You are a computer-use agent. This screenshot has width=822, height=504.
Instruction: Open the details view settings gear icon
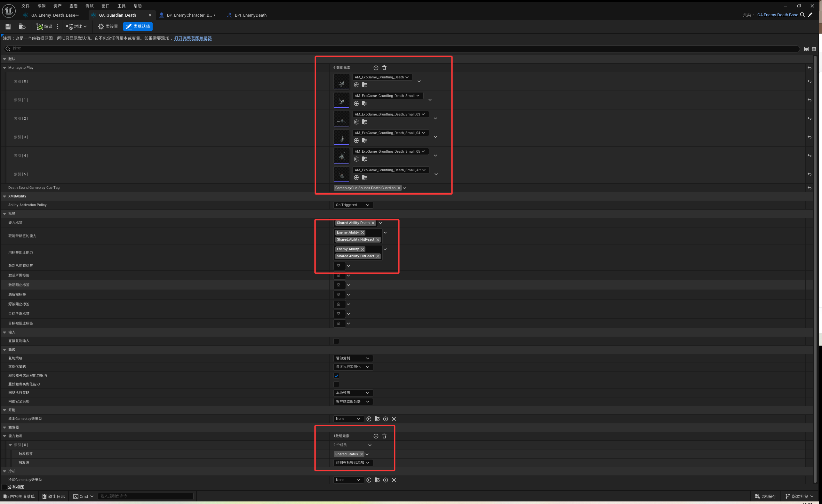(x=814, y=49)
